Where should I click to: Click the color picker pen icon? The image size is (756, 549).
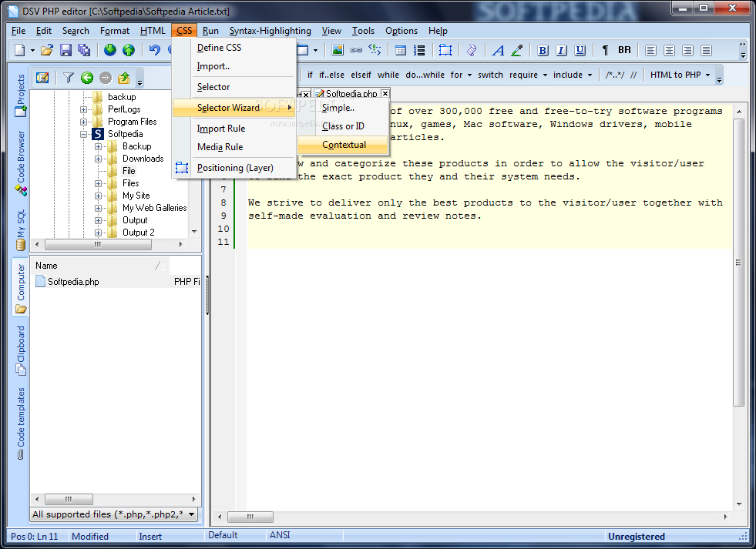tap(517, 50)
